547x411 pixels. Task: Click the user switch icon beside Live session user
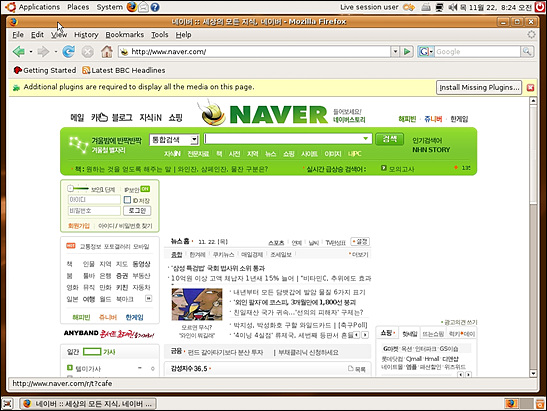409,7
